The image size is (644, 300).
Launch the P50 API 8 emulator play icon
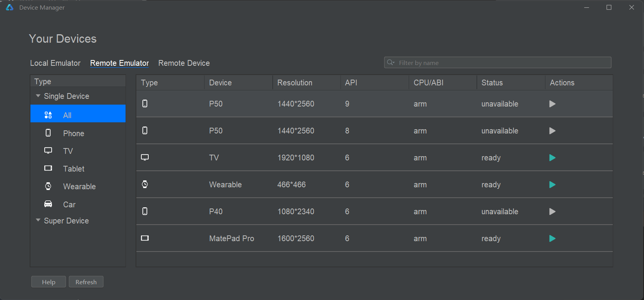point(552,131)
